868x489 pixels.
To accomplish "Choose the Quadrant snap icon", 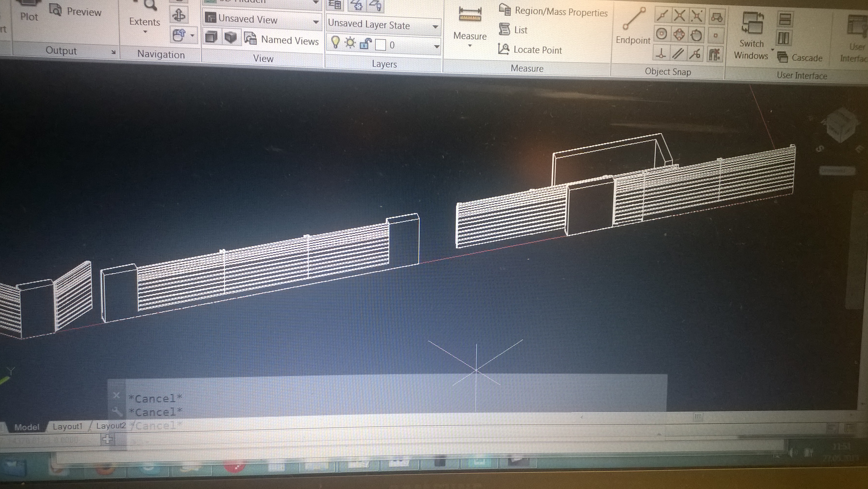I will coord(679,35).
